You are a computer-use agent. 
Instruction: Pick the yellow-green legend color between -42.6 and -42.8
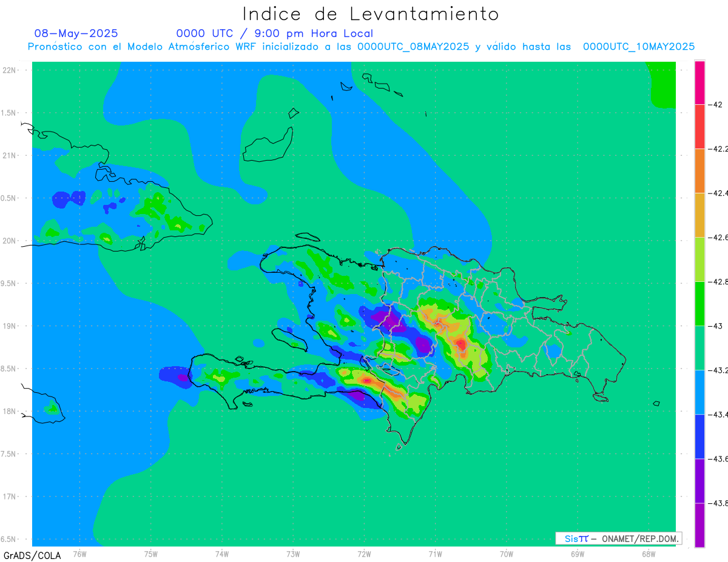(699, 259)
